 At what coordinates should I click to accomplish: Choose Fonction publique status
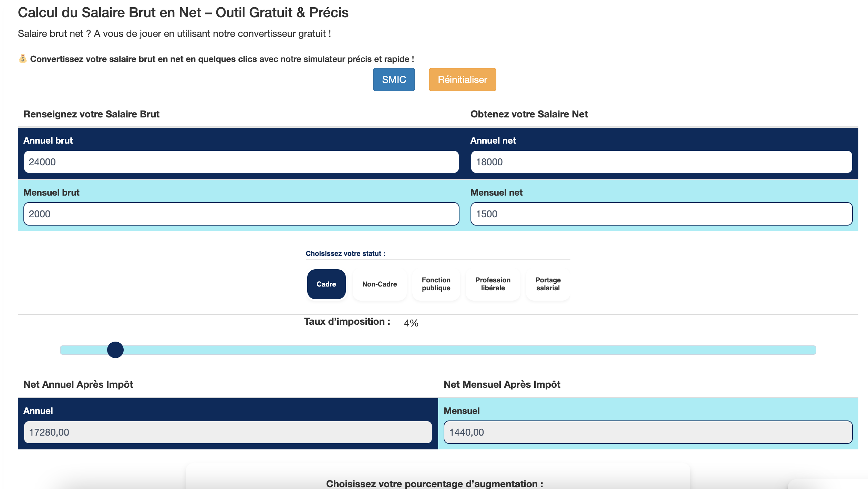click(x=436, y=284)
